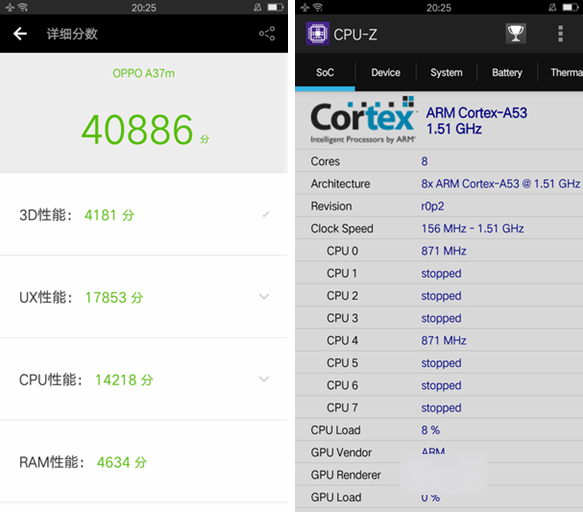Tap the UX性能 17853 分 value

coord(114,297)
